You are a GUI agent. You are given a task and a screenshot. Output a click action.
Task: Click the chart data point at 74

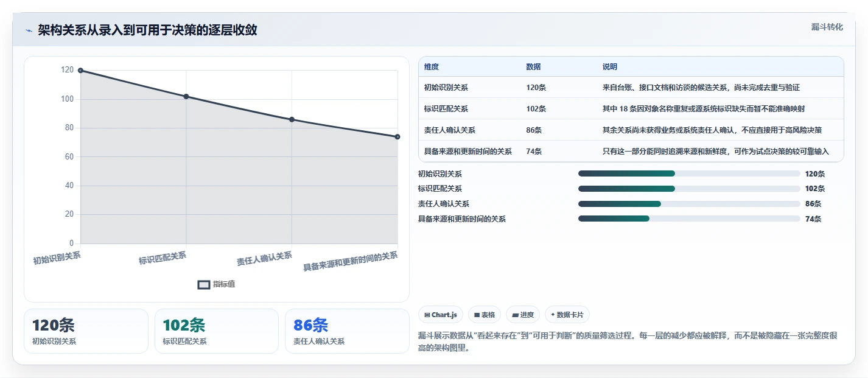point(397,136)
